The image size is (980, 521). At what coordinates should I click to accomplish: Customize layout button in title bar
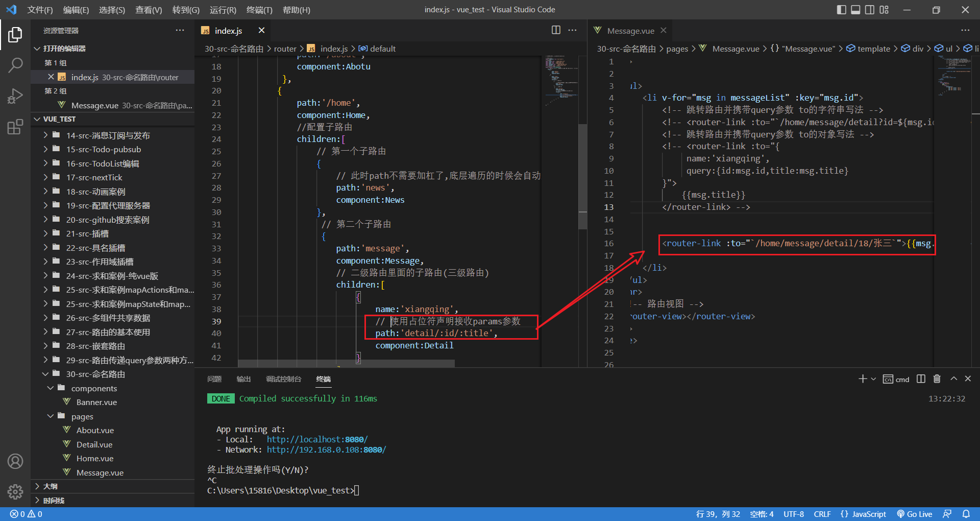pyautogui.click(x=884, y=10)
